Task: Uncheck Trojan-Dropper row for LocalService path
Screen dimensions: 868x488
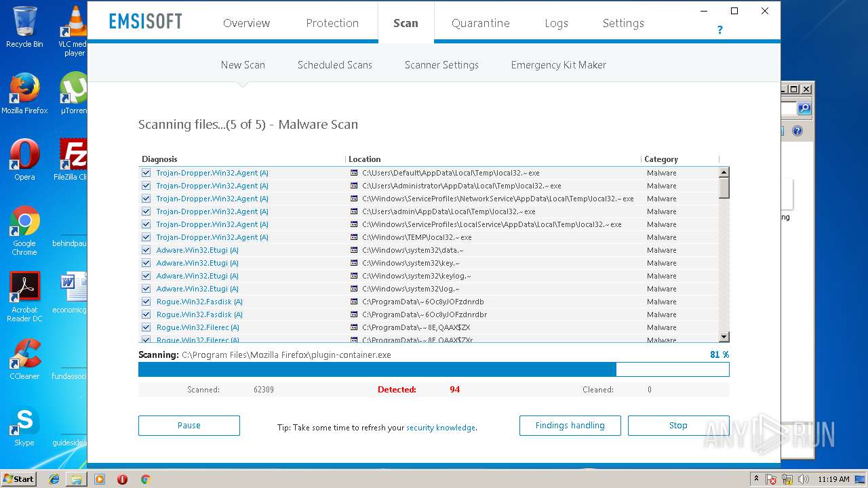Action: click(146, 224)
